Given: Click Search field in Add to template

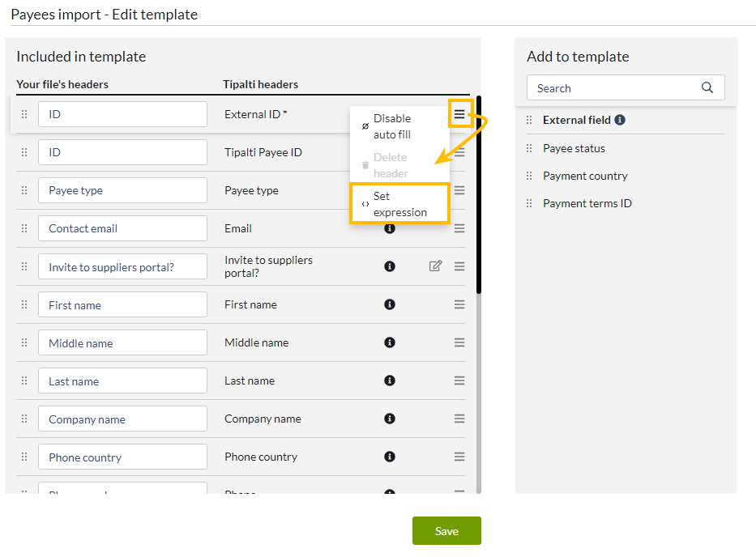Looking at the screenshot, I should (626, 87).
